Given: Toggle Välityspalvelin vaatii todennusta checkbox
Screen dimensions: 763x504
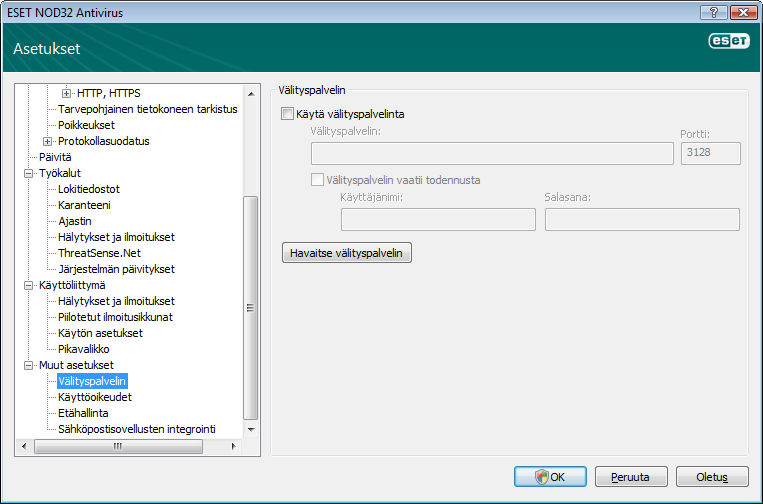Looking at the screenshot, I should click(317, 180).
